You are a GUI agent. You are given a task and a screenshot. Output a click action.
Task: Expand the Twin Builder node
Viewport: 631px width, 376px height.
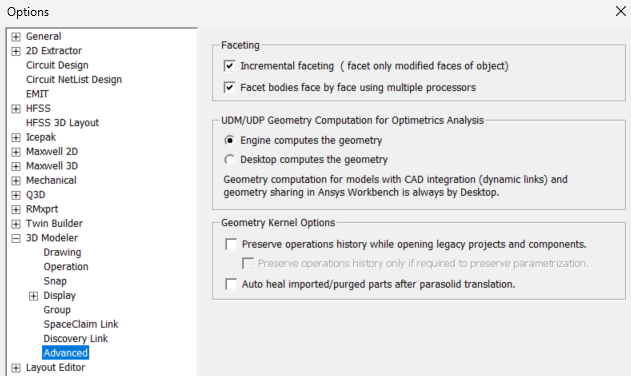[16, 224]
